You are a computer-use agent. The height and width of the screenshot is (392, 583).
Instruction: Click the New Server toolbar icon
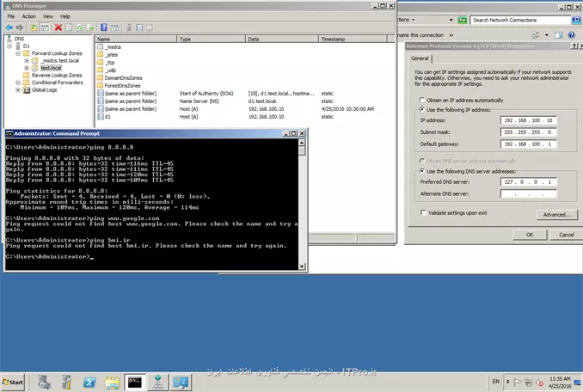129,28
